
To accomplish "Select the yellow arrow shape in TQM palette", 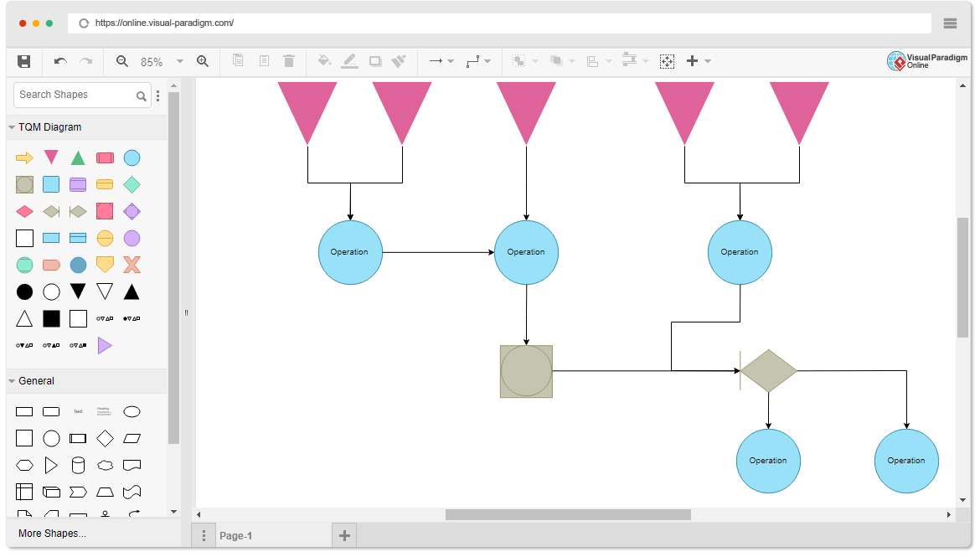I will (x=24, y=157).
